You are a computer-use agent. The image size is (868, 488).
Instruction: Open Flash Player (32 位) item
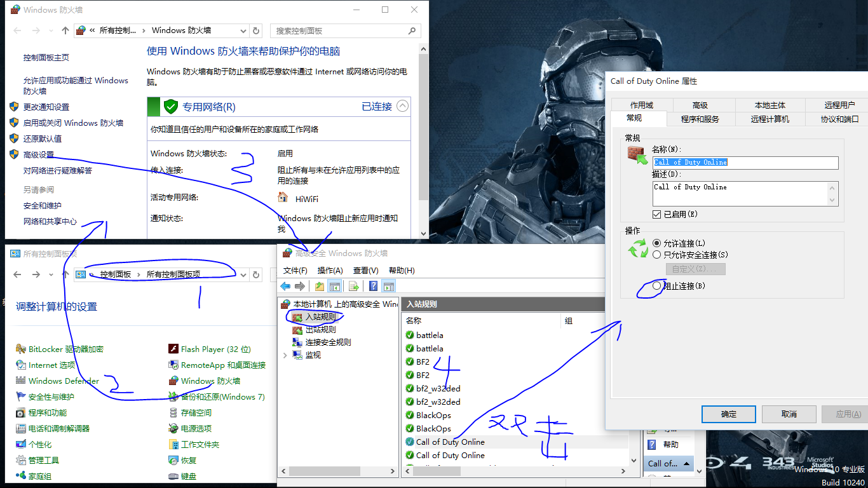210,349
